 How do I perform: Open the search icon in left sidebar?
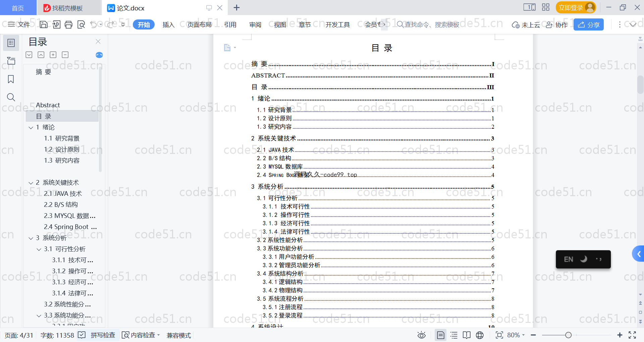(11, 97)
